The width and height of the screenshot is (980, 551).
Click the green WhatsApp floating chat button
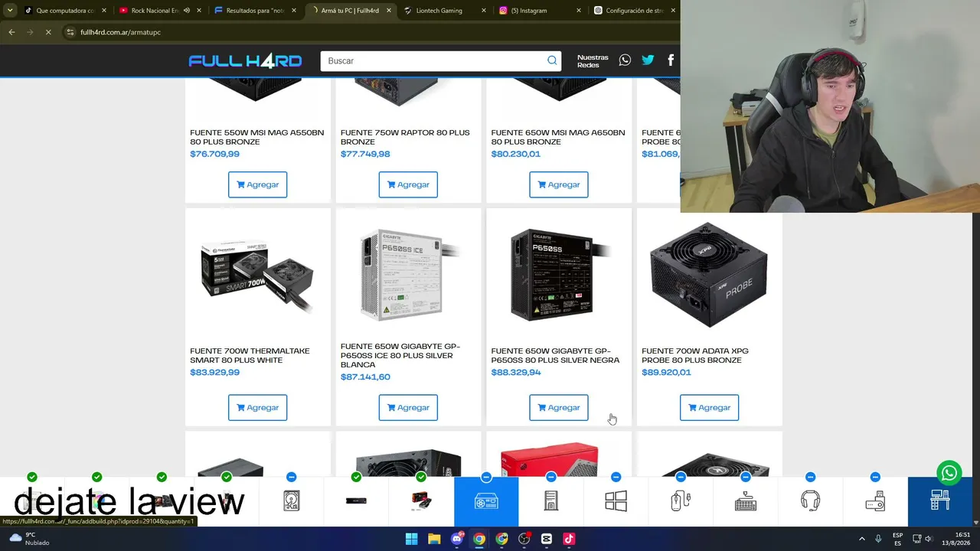point(949,473)
